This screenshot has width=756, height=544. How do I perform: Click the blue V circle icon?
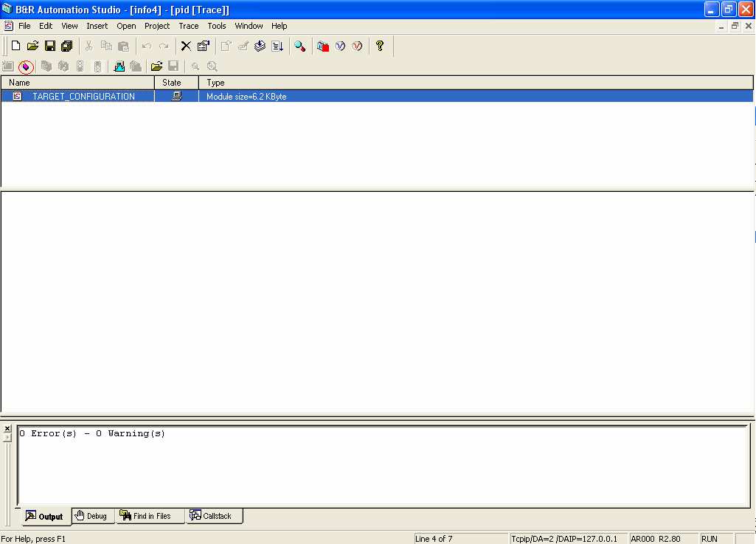click(340, 46)
